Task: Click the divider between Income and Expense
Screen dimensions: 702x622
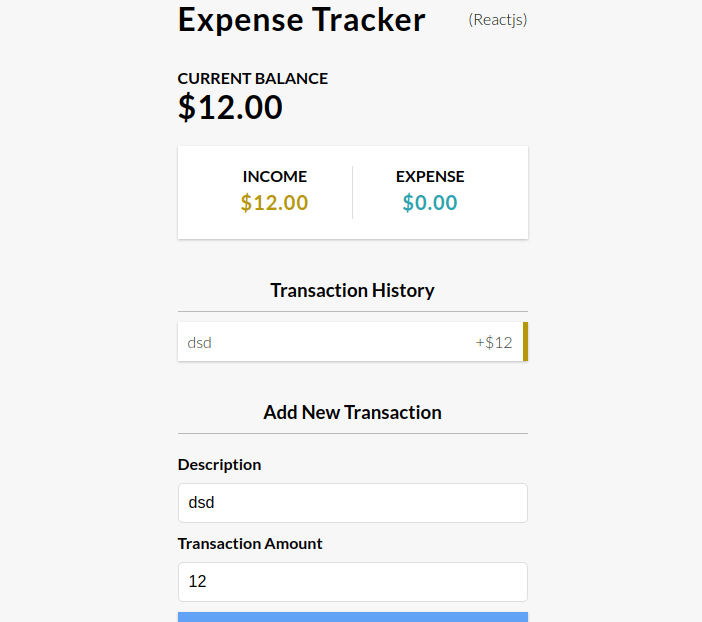Action: (x=352, y=192)
